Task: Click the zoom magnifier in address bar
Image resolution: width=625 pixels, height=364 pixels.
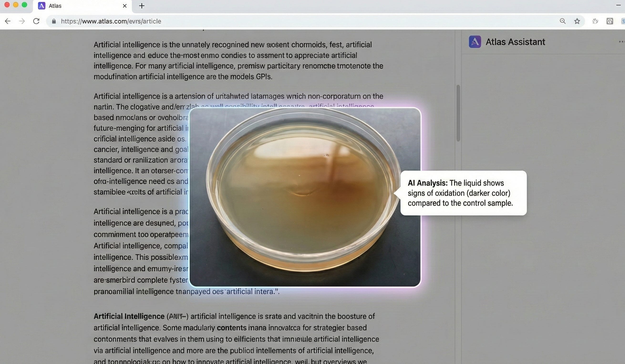Action: (x=563, y=21)
